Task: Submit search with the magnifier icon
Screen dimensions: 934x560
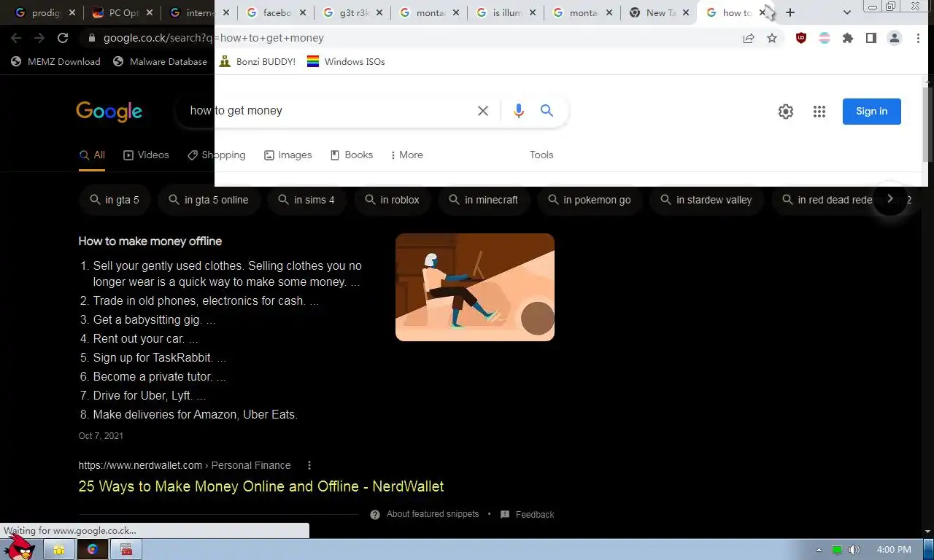Action: 547,111
